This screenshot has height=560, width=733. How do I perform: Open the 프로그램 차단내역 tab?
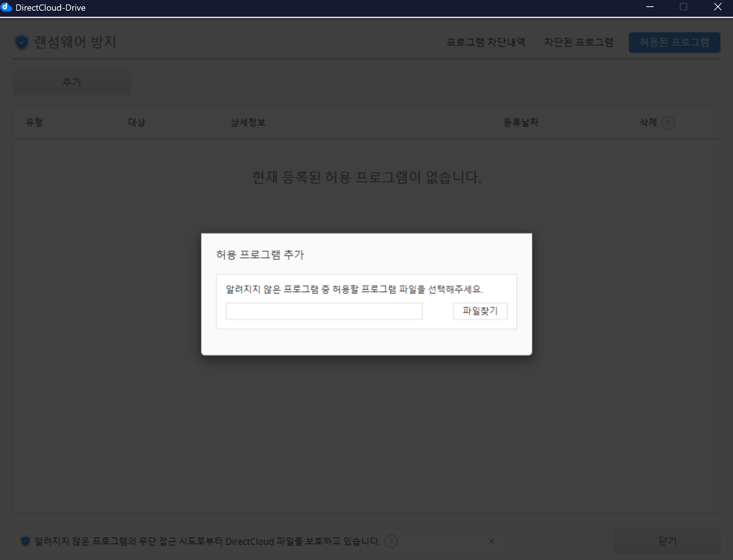[486, 42]
